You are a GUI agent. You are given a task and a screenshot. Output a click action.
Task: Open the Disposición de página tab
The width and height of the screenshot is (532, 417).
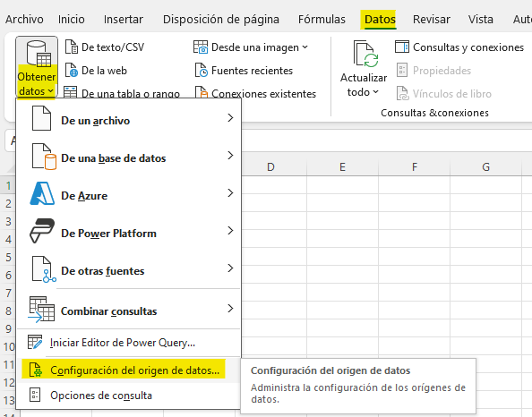221,20
